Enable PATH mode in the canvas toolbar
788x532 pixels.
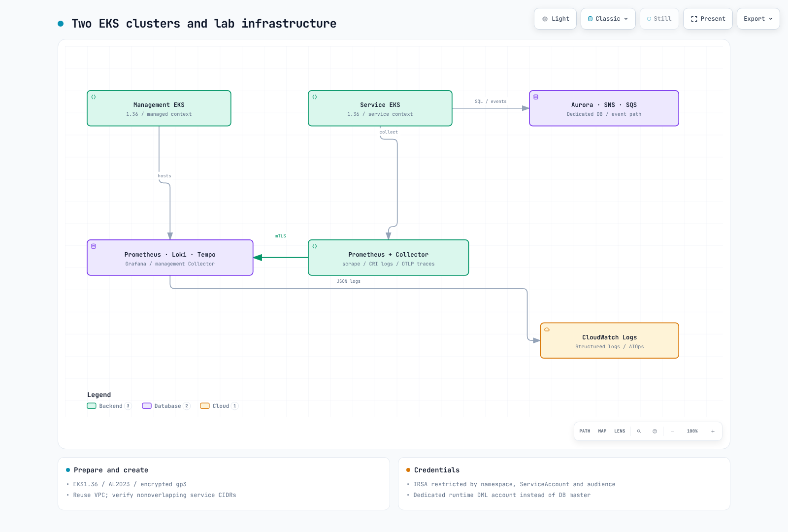click(x=585, y=431)
